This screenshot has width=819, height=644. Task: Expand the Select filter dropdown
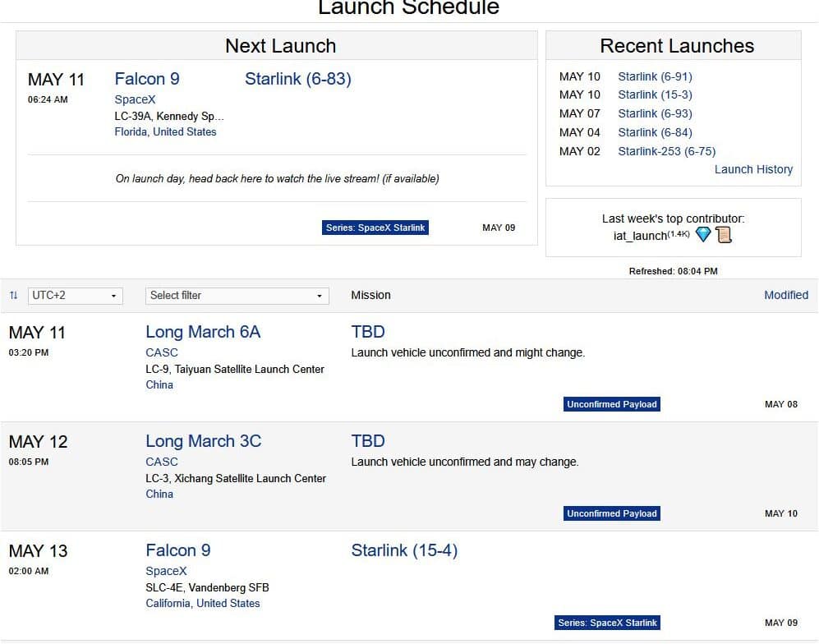[x=237, y=296]
